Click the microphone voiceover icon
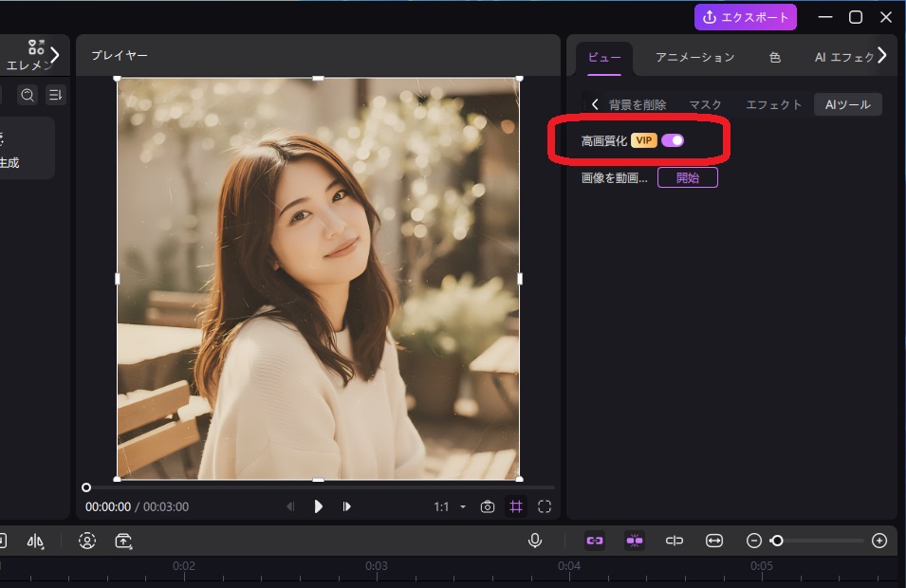906x588 pixels. pyautogui.click(x=535, y=541)
